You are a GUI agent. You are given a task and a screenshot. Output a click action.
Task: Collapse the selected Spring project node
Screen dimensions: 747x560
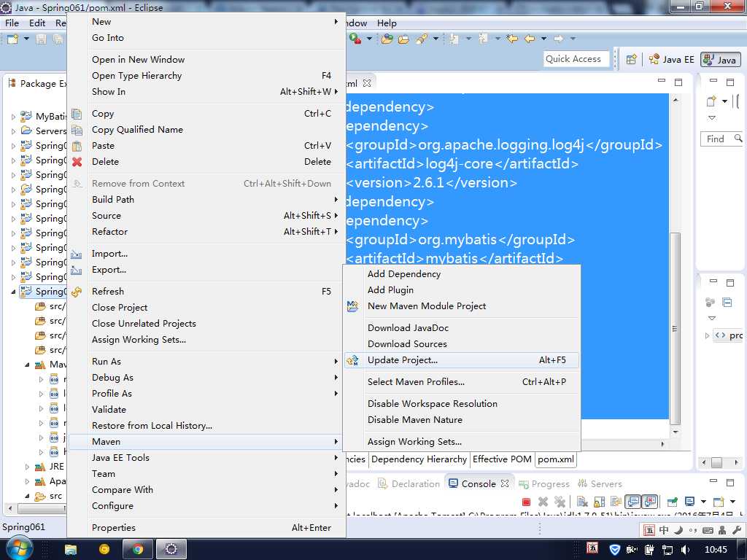coord(13,292)
